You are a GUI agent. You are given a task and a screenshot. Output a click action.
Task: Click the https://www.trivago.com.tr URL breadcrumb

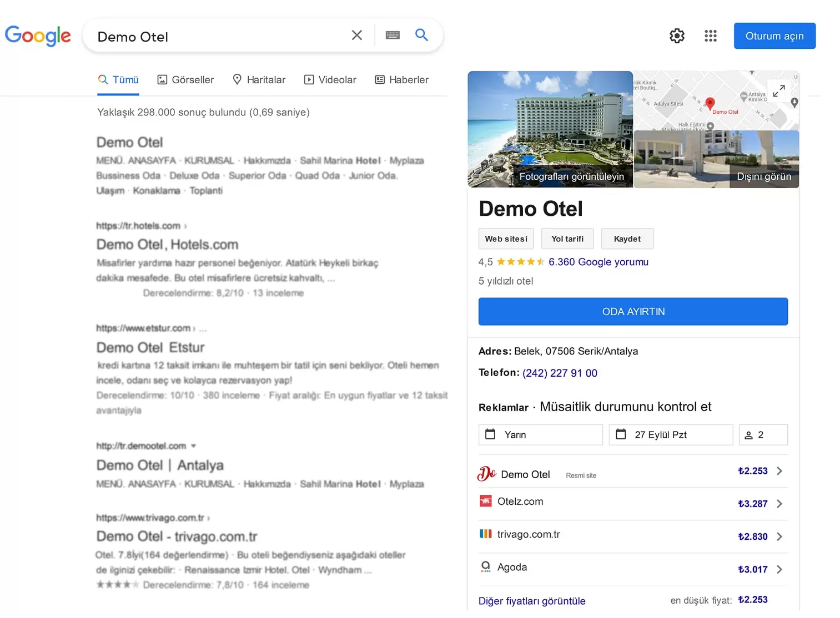tap(150, 518)
